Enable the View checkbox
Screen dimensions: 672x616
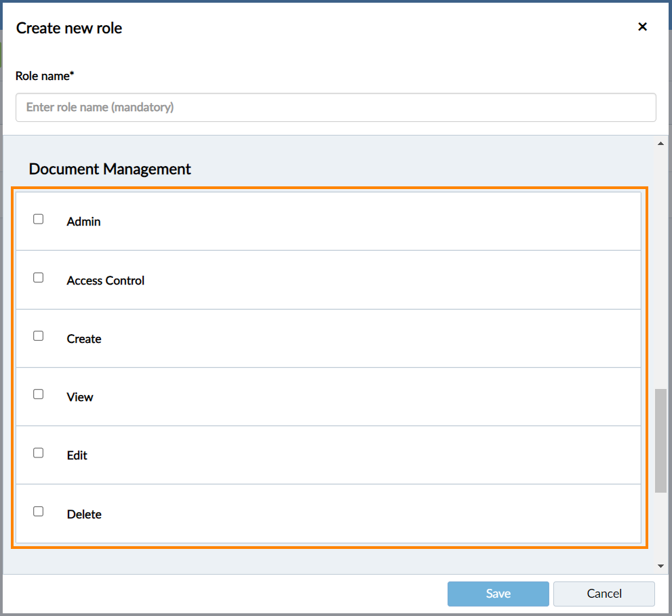[x=38, y=394]
